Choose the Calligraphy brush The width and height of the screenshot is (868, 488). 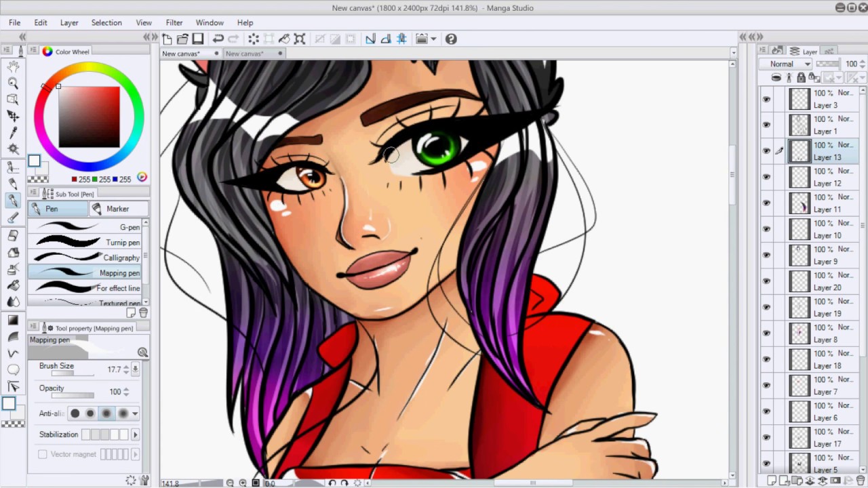(85, 258)
